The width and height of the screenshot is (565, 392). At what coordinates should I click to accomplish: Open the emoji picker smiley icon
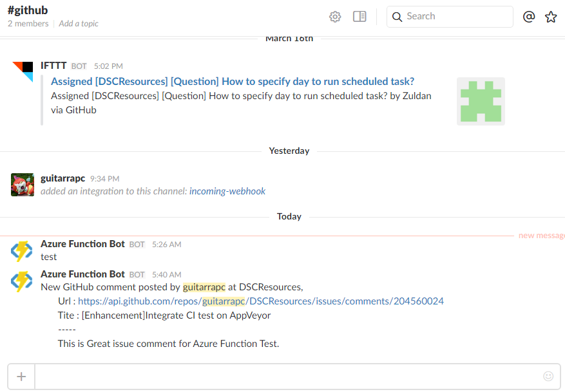coord(548,376)
